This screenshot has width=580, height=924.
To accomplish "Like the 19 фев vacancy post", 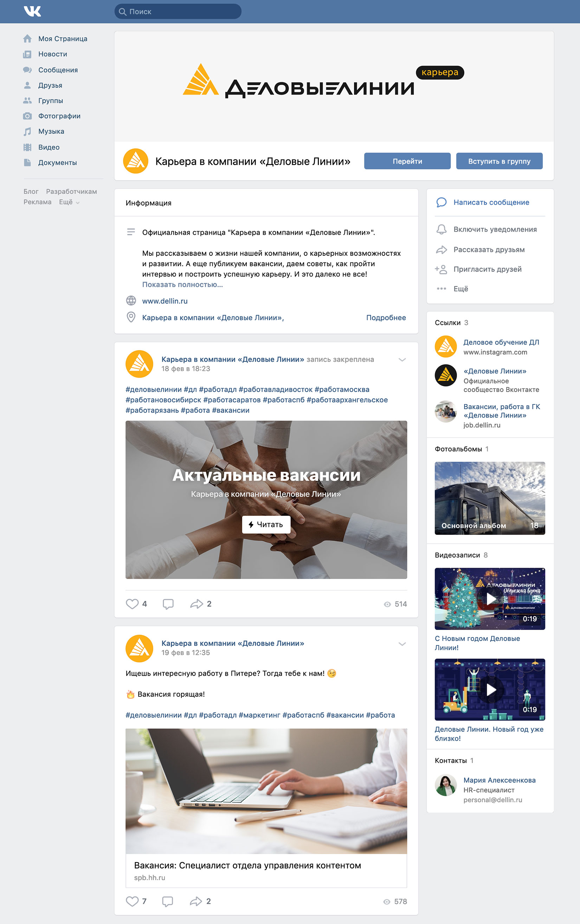I will [x=132, y=902].
